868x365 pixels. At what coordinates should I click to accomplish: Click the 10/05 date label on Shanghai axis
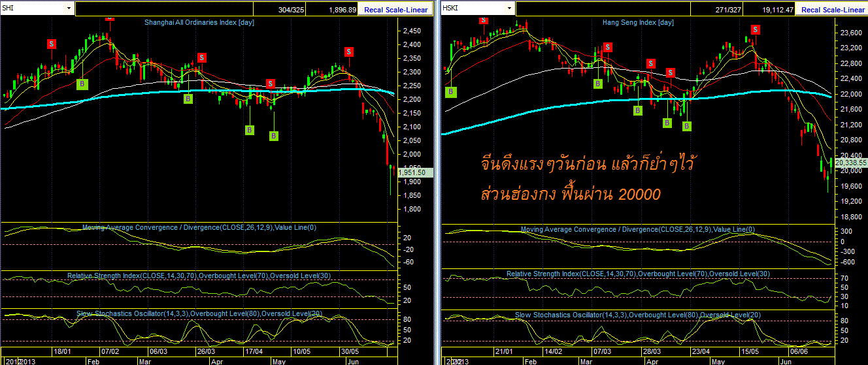pyautogui.click(x=302, y=351)
